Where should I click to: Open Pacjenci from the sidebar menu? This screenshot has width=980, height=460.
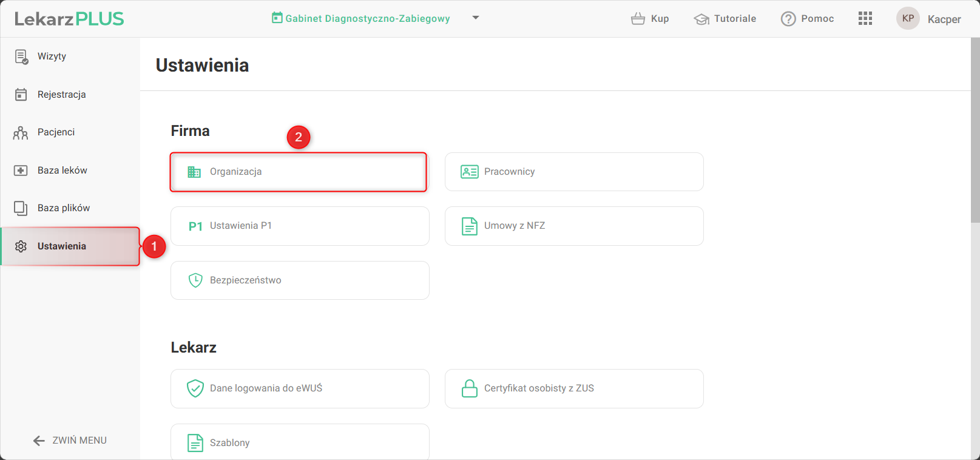[56, 132]
